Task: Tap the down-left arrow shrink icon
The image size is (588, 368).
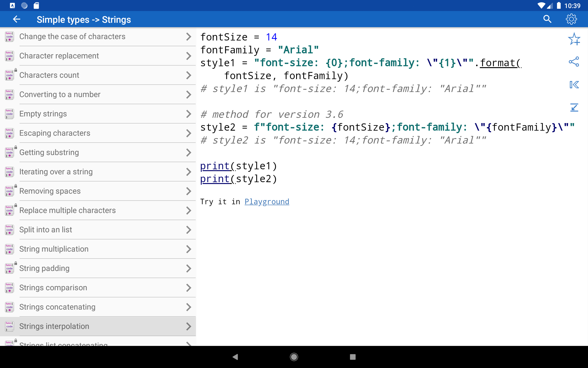Action: [574, 107]
